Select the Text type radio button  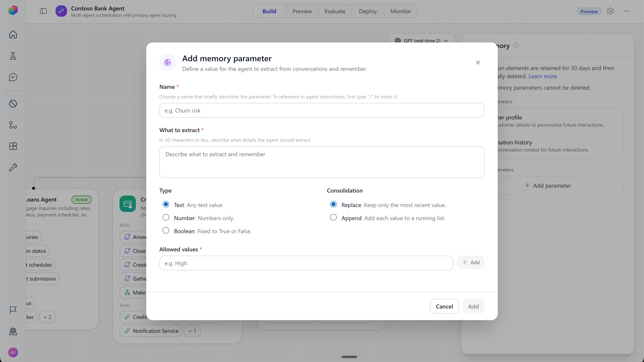[166, 204]
